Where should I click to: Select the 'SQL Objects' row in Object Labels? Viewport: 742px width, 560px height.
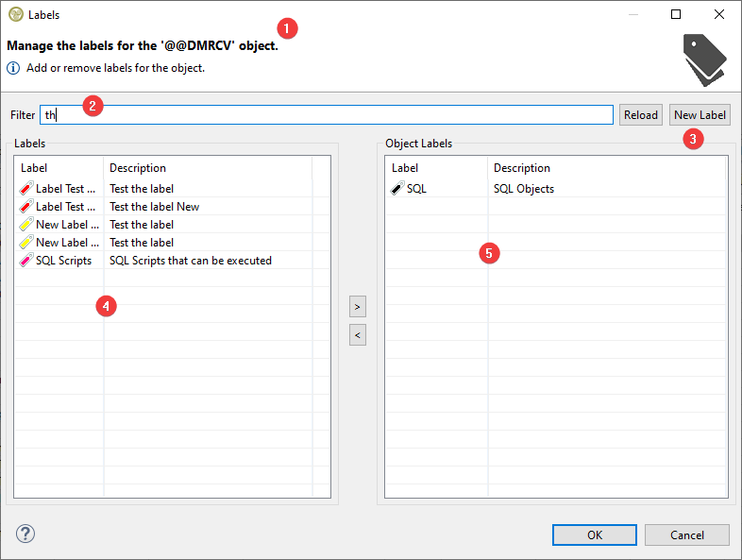[523, 189]
